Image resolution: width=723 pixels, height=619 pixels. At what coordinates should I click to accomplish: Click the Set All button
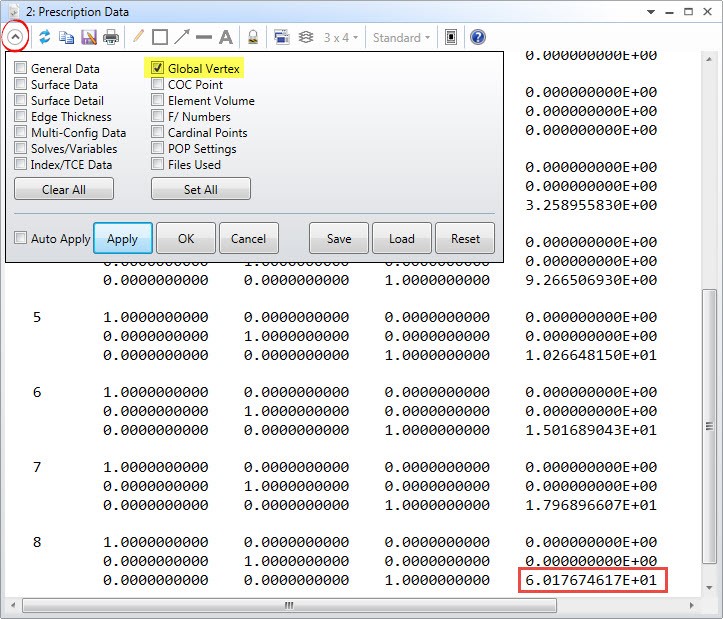[201, 189]
